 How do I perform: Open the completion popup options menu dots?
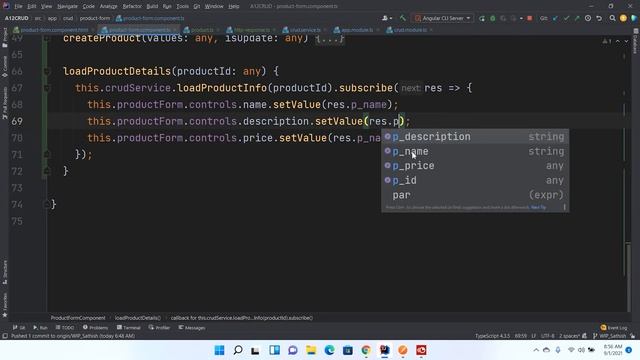pyautogui.click(x=564, y=207)
